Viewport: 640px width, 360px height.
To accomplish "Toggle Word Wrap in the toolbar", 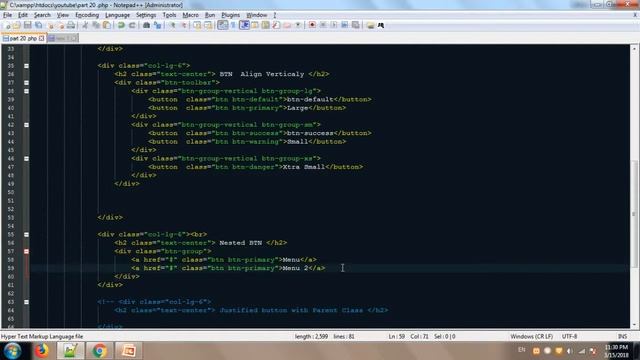I will 222,25.
